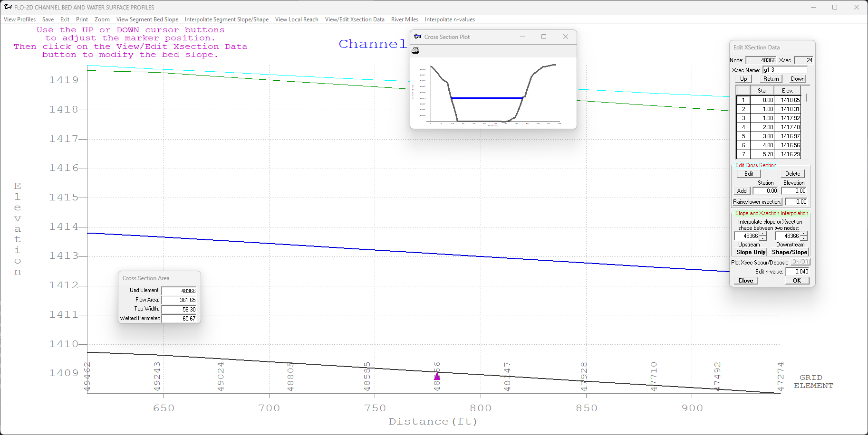Minimize the Cross Section Plot window
Screen dimensions: 868x435
point(522,37)
